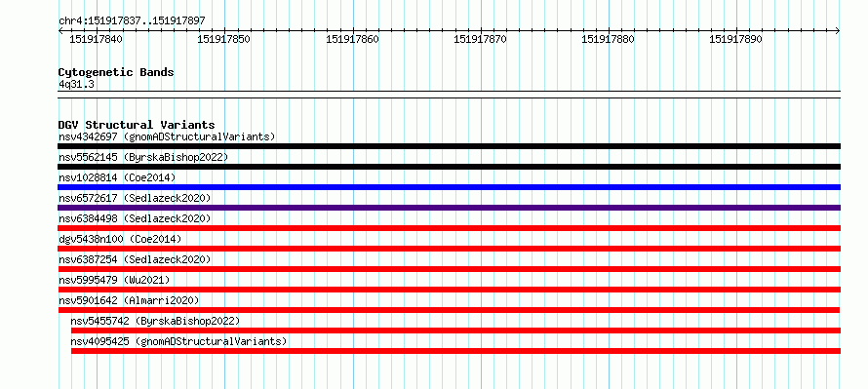Click the chr4:151917837..151917897 region label

click(132, 20)
